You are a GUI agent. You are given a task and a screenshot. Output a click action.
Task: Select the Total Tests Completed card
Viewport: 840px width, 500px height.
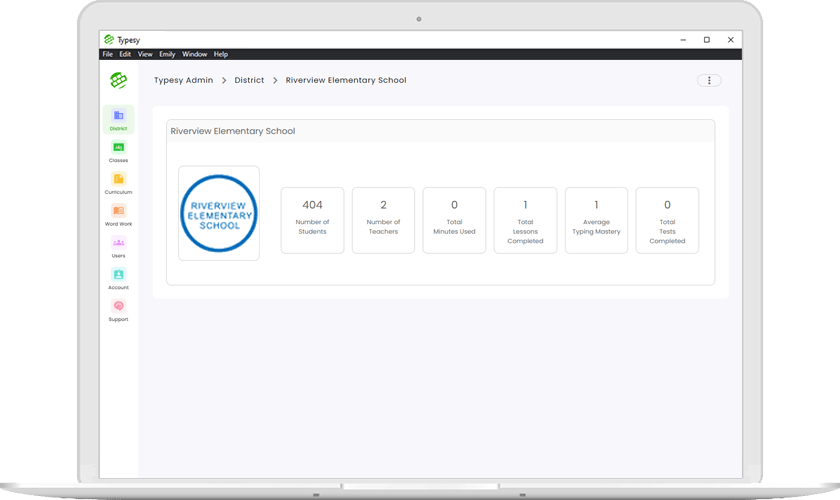667,220
